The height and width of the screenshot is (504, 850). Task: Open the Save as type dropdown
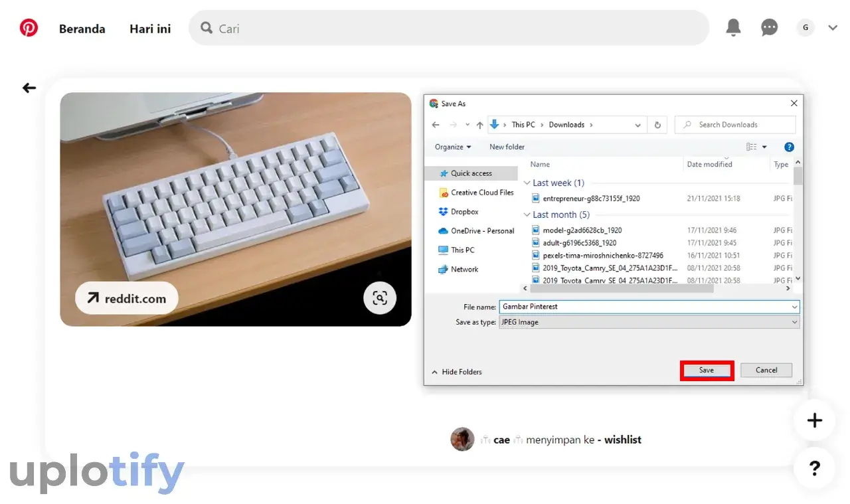pos(649,322)
